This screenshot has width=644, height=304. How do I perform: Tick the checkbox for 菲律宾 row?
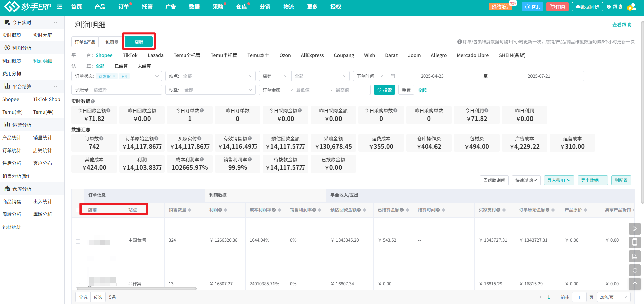(x=78, y=285)
